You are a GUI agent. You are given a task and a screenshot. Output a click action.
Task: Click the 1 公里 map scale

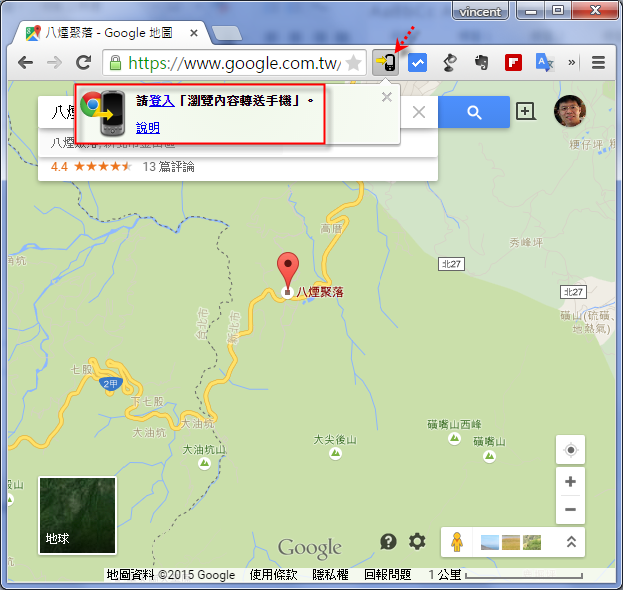pyautogui.click(x=505, y=575)
